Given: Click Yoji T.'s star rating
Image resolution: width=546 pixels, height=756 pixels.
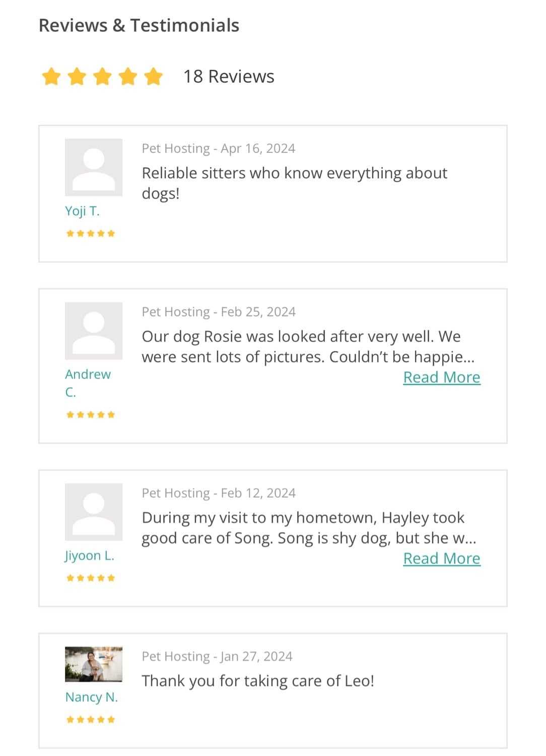Looking at the screenshot, I should (91, 233).
